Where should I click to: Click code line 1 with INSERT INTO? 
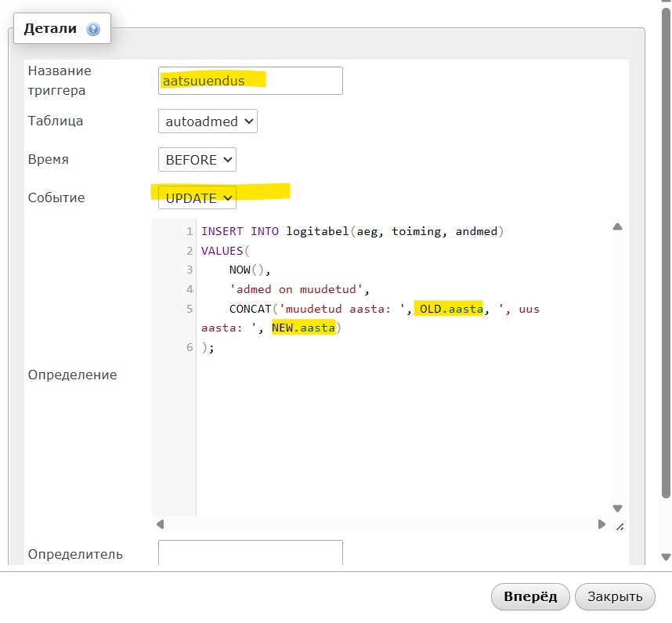[352, 231]
